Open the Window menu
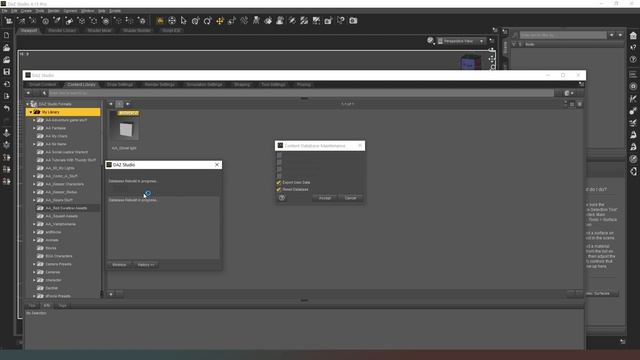 [x=87, y=11]
